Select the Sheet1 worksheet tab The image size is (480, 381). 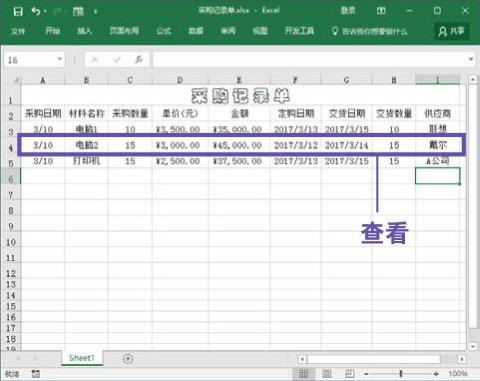pyautogui.click(x=82, y=358)
